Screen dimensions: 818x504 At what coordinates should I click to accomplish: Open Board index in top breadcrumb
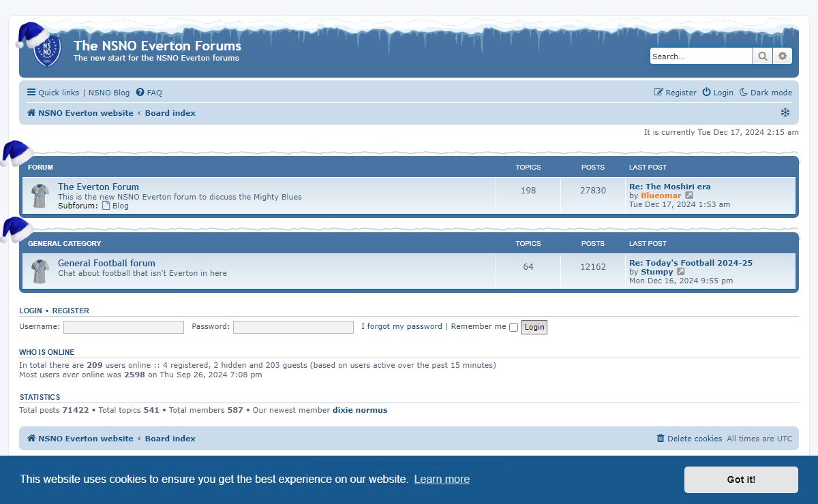[170, 113]
